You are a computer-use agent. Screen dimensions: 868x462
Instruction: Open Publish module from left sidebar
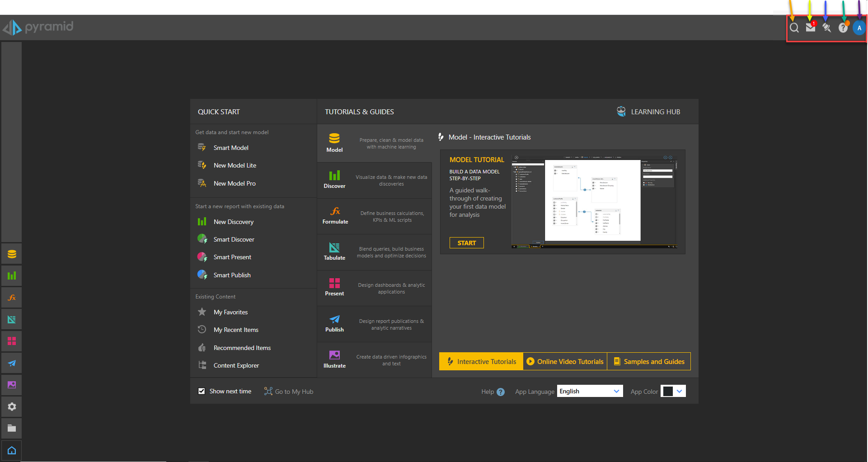(12, 363)
